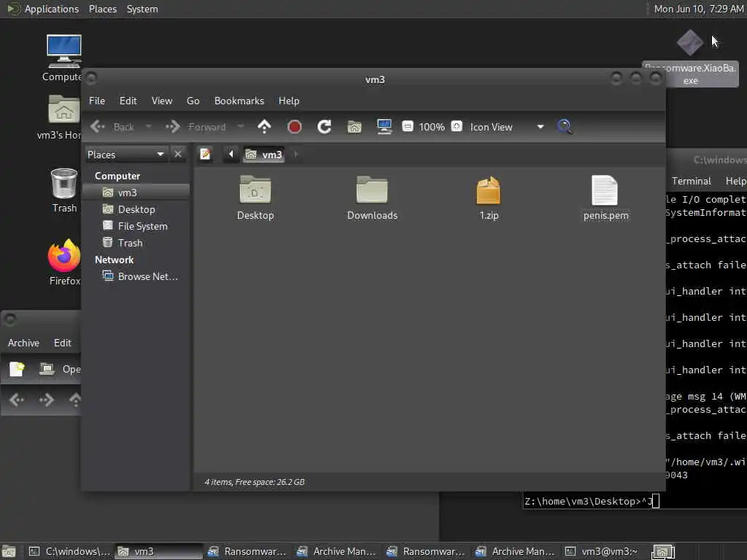Open the Back history dropdown arrow

coord(149,127)
